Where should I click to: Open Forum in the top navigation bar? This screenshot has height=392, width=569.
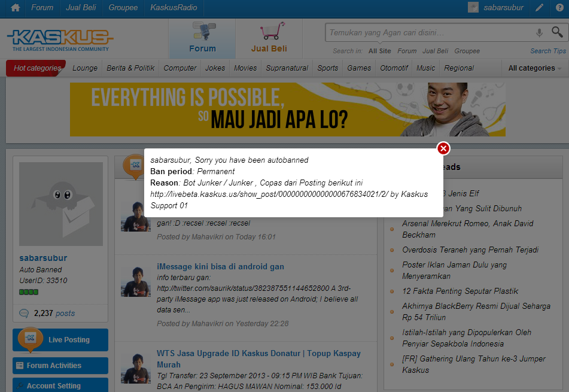tap(42, 8)
